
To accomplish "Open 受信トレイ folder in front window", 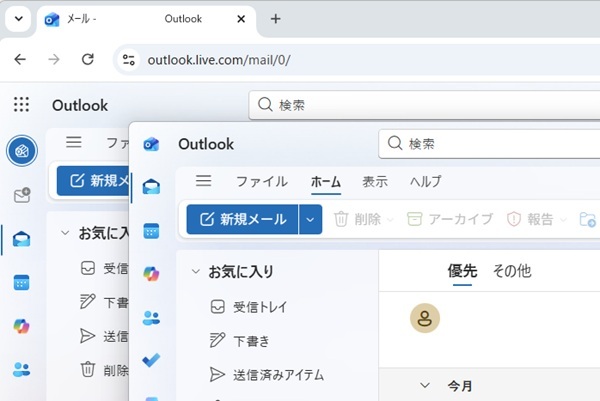I will click(x=249, y=307).
